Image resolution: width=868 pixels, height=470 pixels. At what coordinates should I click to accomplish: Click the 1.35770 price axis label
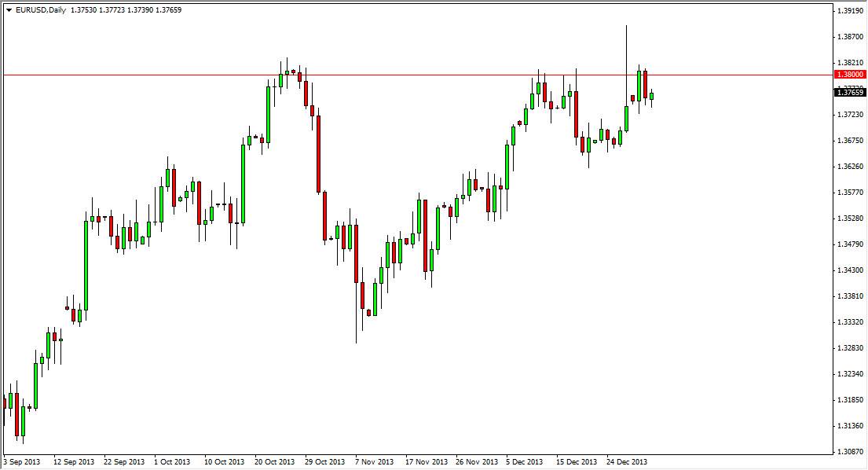tap(850, 192)
